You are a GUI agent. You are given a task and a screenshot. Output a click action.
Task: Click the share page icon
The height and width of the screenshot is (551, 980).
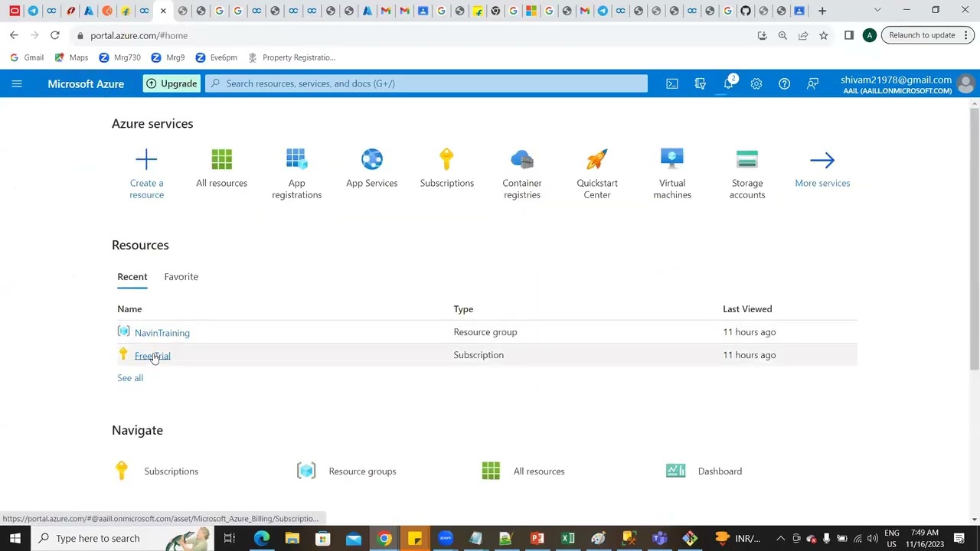803,35
